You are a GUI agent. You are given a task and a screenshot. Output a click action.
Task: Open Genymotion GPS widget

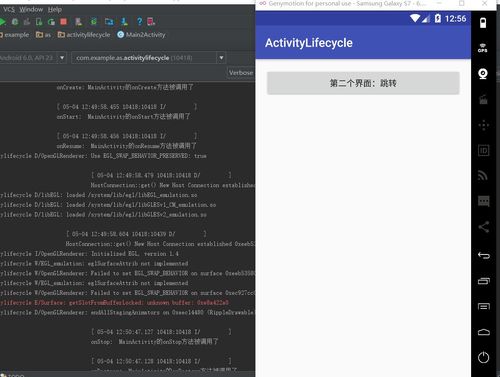point(483,48)
